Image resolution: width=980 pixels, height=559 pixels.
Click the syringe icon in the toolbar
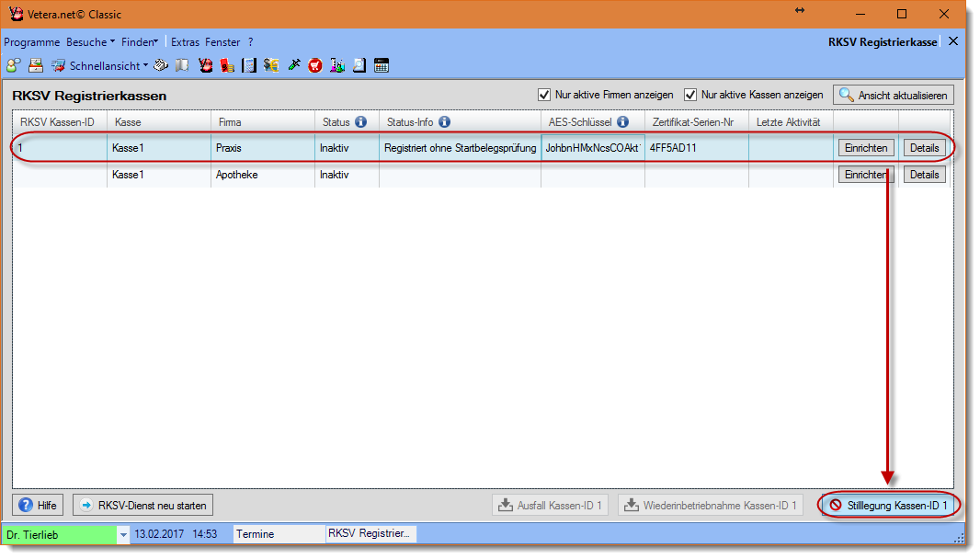294,65
